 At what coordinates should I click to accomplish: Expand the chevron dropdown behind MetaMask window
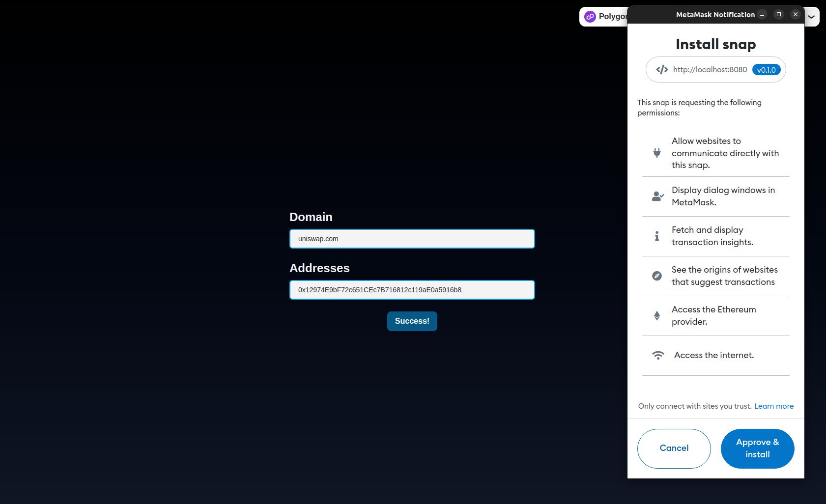point(811,17)
